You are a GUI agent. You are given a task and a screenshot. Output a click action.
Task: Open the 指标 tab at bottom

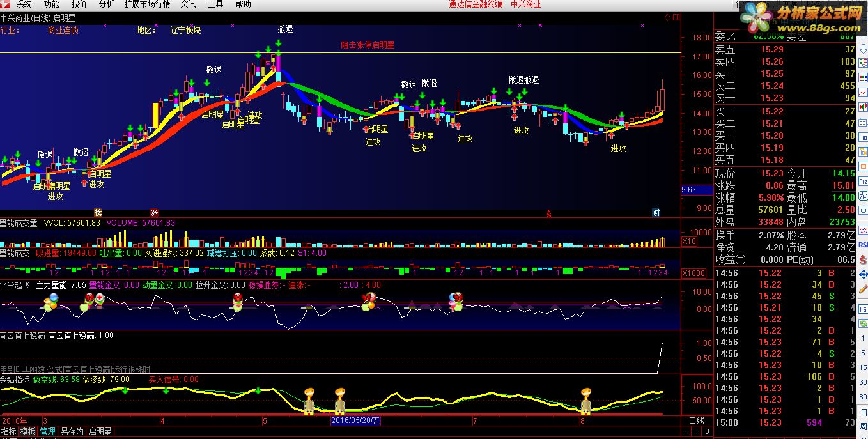pyautogui.click(x=9, y=432)
